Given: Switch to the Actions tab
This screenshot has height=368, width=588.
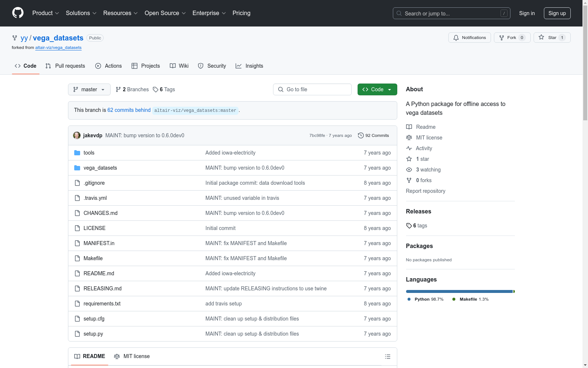Looking at the screenshot, I should tap(108, 66).
